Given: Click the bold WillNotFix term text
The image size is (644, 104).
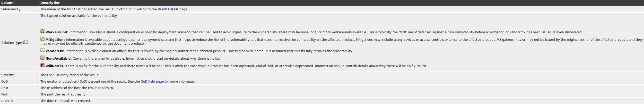Looking at the screenshot, I should coord(55,66).
